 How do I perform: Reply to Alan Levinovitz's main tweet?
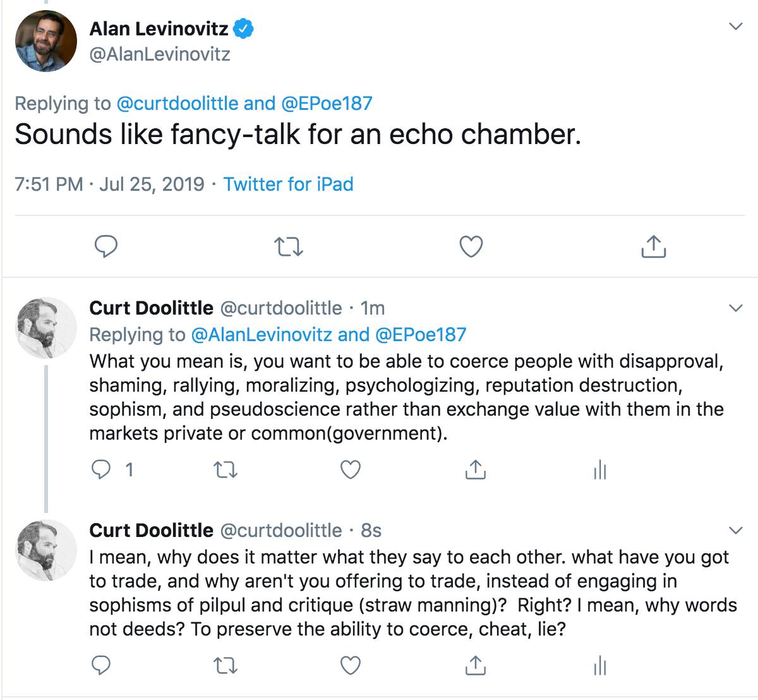pos(106,246)
